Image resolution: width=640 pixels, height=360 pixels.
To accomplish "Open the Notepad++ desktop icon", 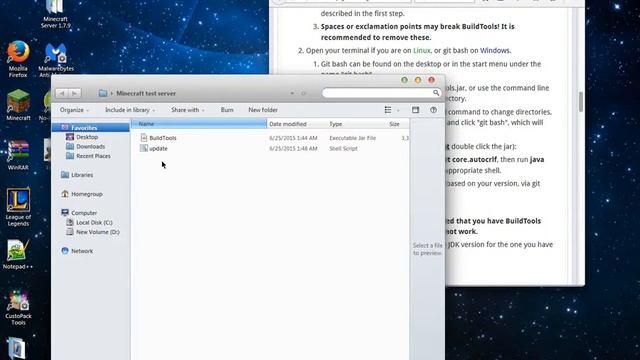I will [x=18, y=255].
